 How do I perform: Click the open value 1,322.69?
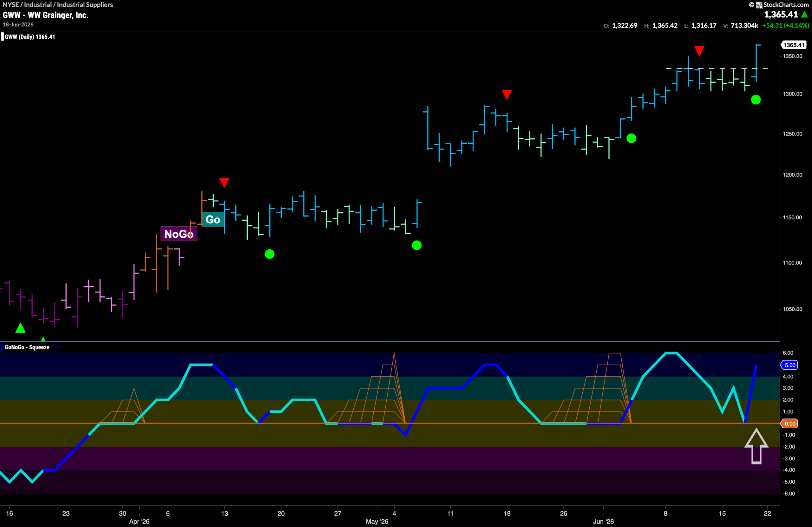point(625,26)
